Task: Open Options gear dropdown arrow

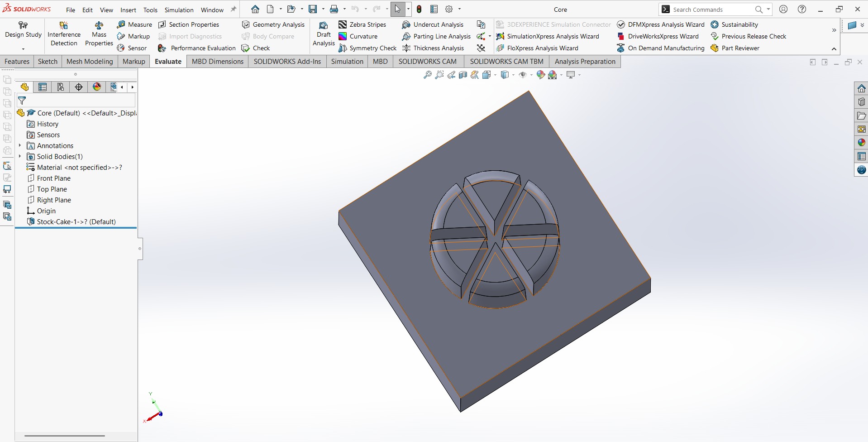Action: [x=459, y=9]
